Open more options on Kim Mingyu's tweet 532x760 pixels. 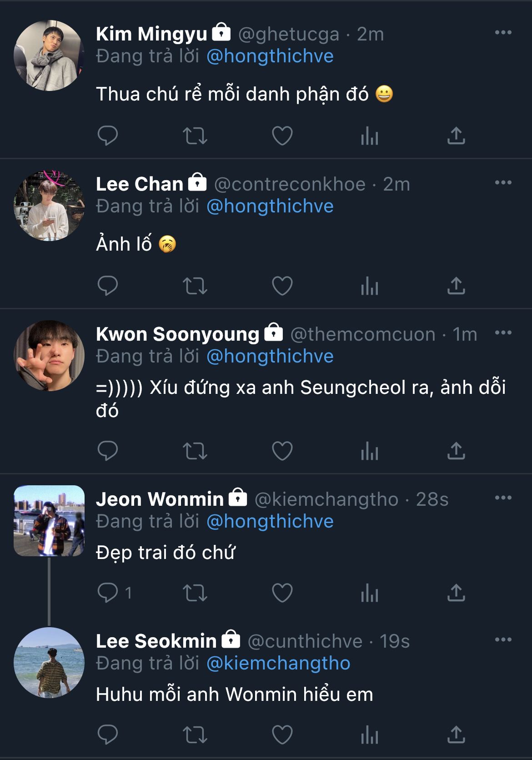click(503, 33)
